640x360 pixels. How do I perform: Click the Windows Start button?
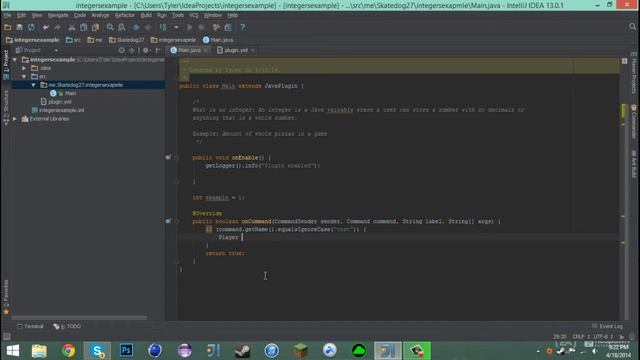coord(13,351)
